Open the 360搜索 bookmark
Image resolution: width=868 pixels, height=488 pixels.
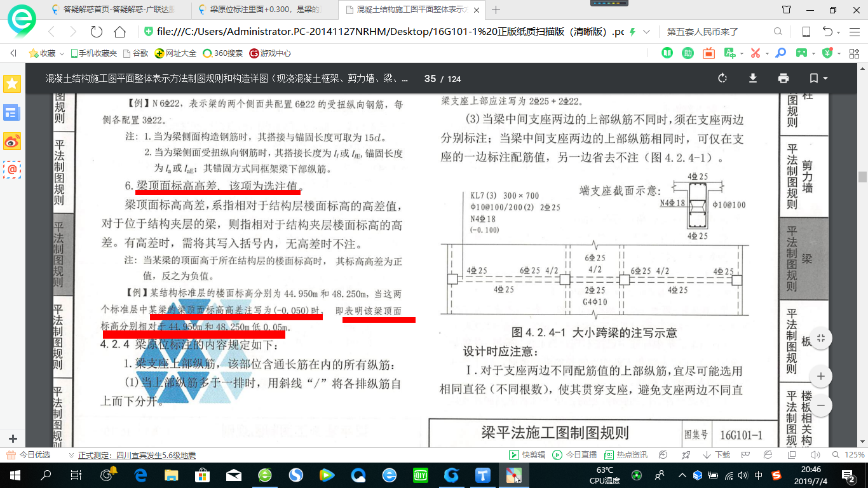(223, 53)
